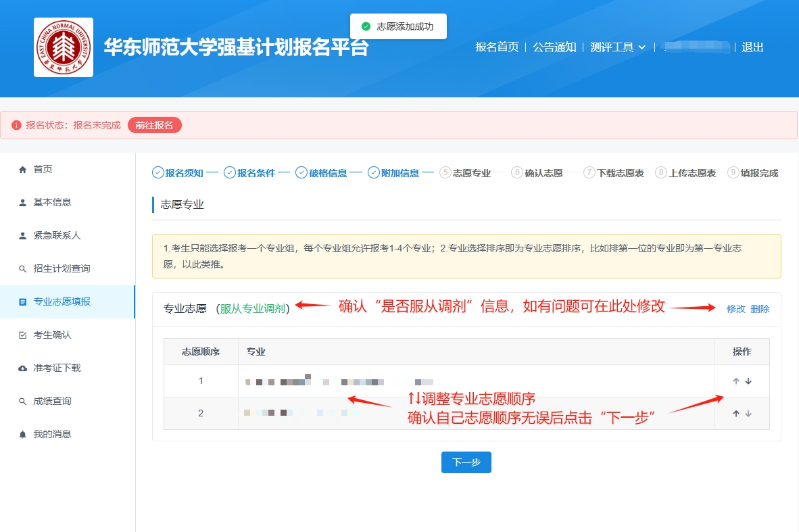The image size is (799, 532).
Task: Click the 修改 link for 专业志愿
Action: pyautogui.click(x=735, y=309)
